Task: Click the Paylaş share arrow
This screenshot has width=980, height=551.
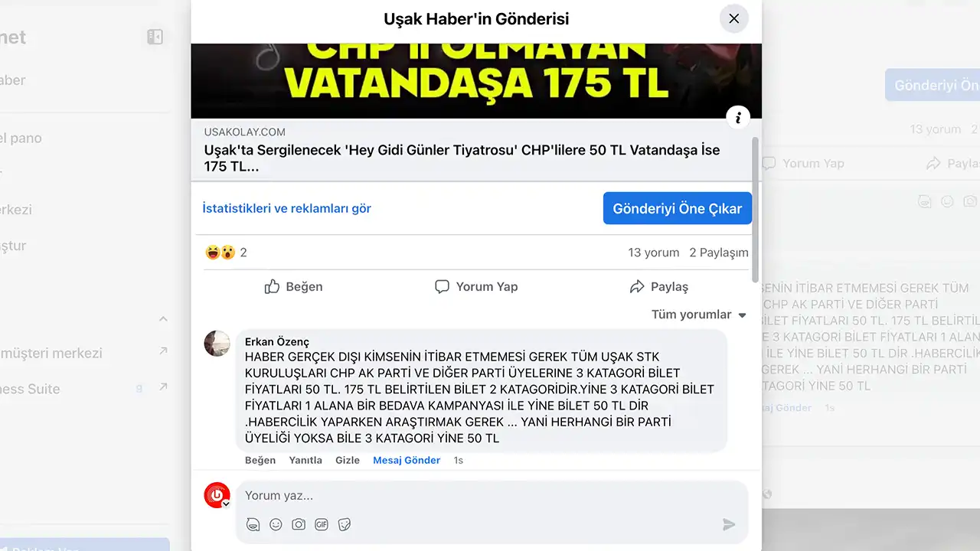Action: click(636, 287)
